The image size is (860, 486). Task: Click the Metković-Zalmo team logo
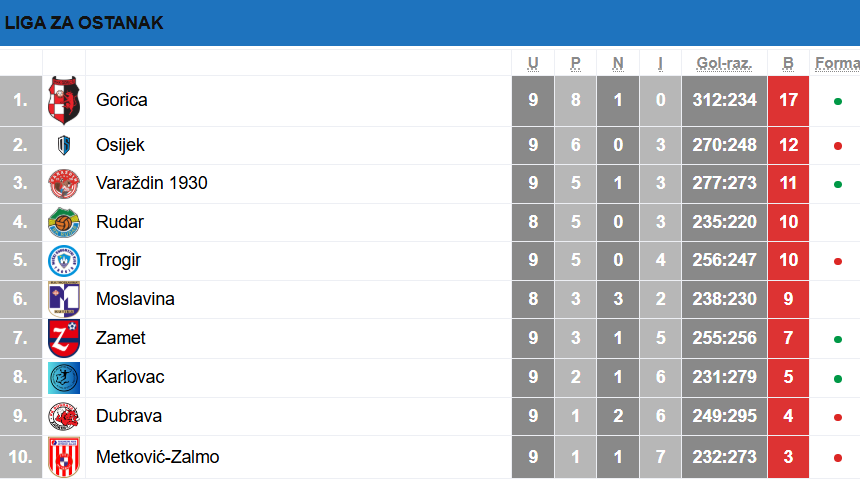point(64,457)
